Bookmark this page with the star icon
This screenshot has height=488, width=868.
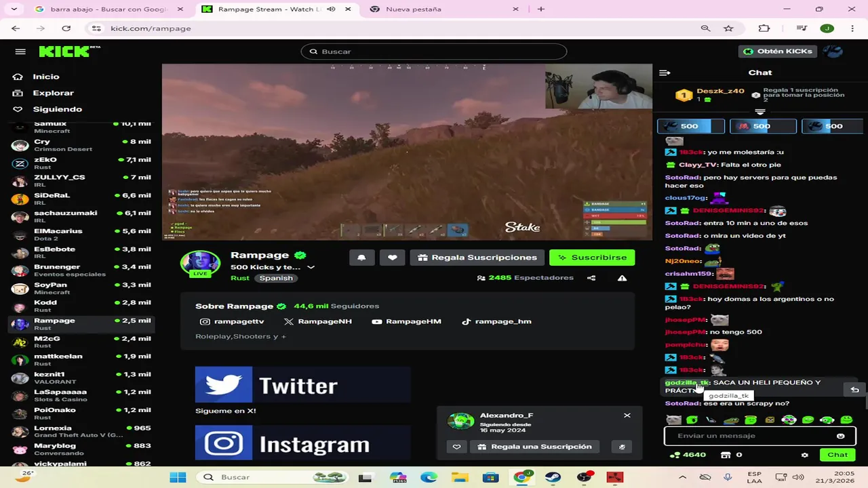tap(728, 28)
